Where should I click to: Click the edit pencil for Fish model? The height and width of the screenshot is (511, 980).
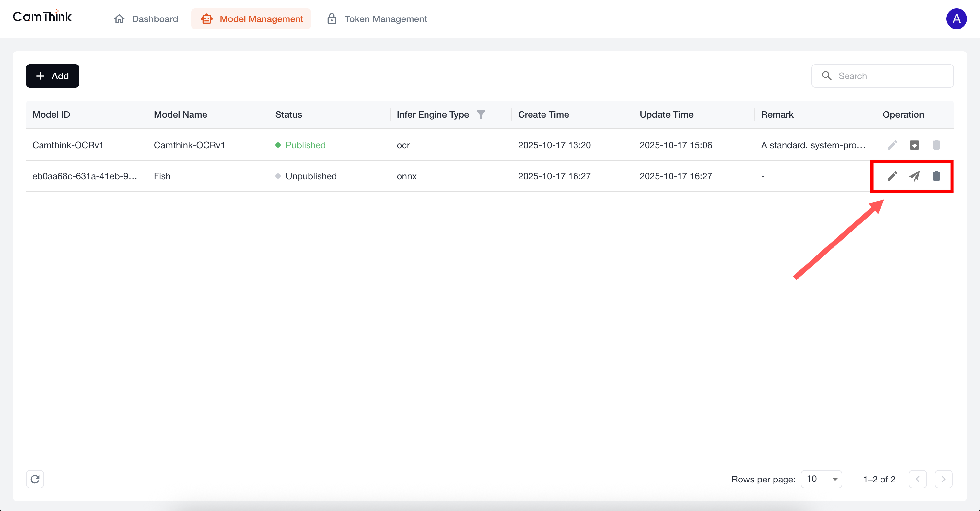[892, 176]
